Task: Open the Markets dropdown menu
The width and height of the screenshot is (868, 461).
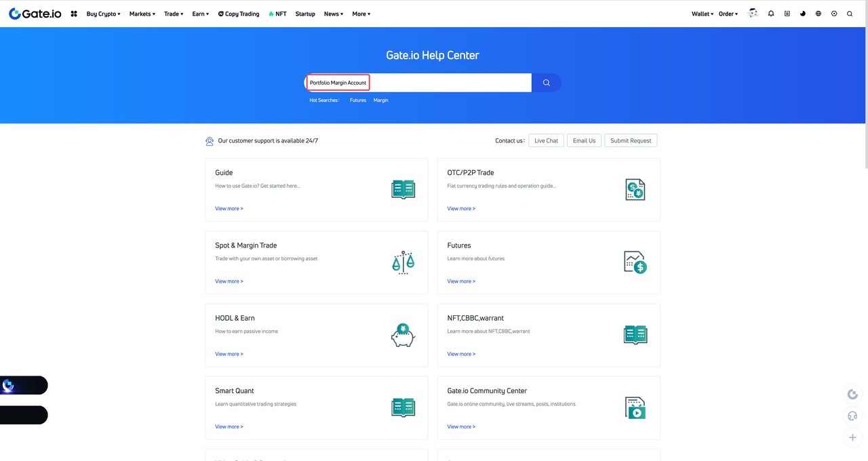Action: (142, 14)
